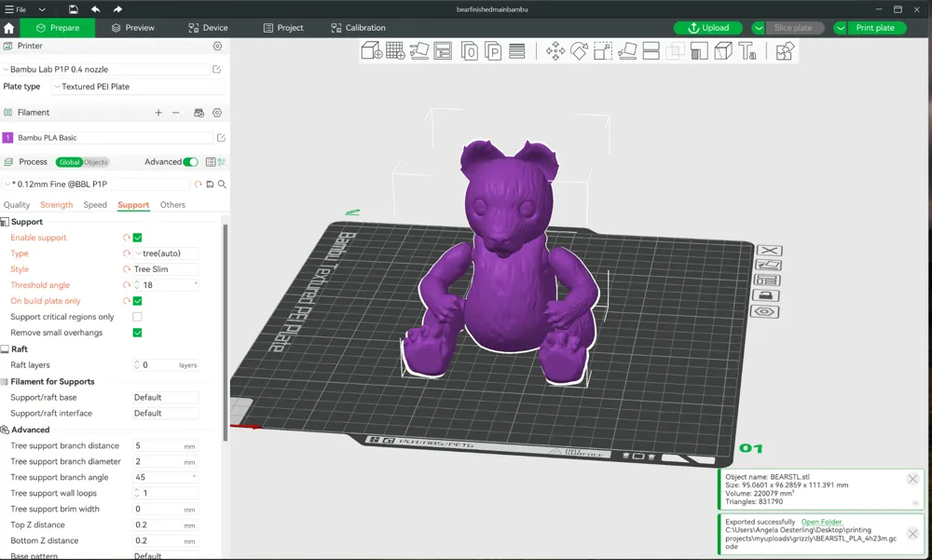
Task: Add a filament with plus icon
Action: pyautogui.click(x=158, y=113)
